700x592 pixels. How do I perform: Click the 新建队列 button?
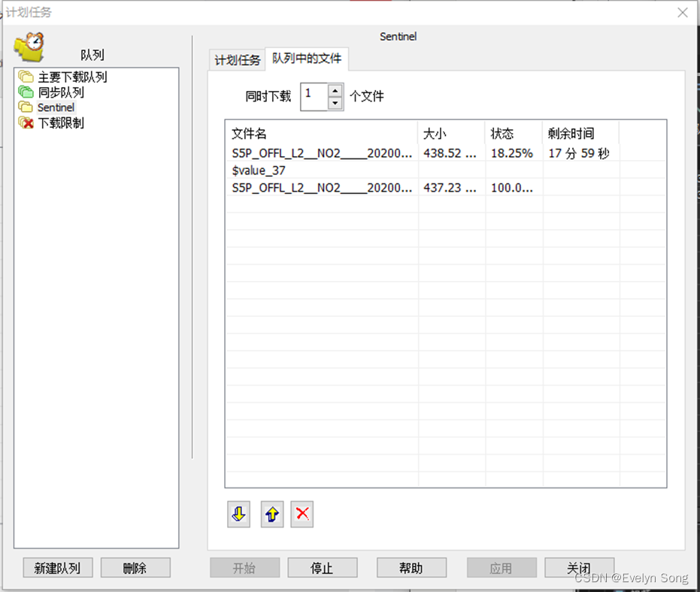pyautogui.click(x=57, y=567)
